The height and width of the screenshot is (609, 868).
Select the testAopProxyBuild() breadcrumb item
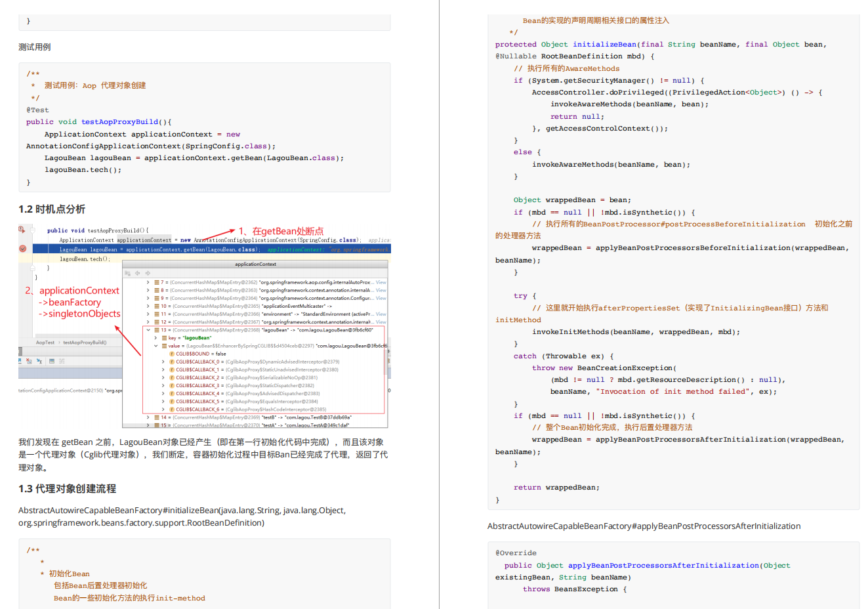85,343
